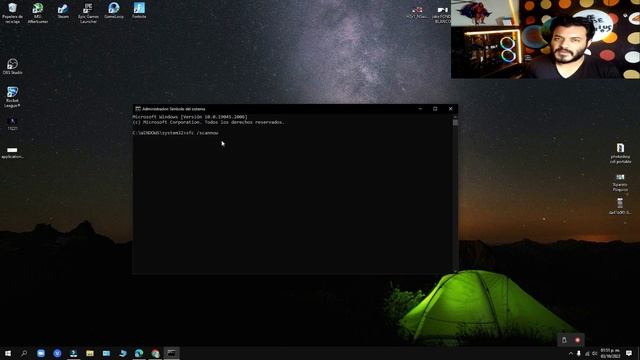
Task: Open the round purple V app in taskbar
Action: point(57,353)
